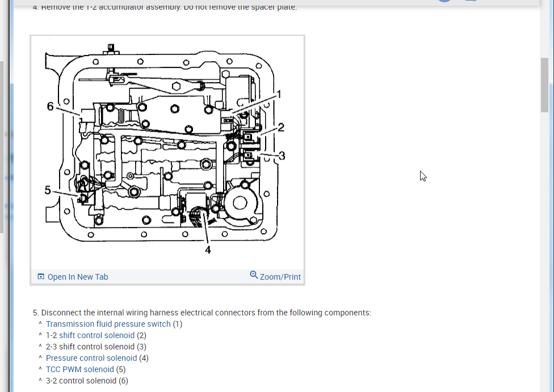Expand the caret before Pressure control solenoid
This screenshot has height=392, width=554.
[x=40, y=357]
